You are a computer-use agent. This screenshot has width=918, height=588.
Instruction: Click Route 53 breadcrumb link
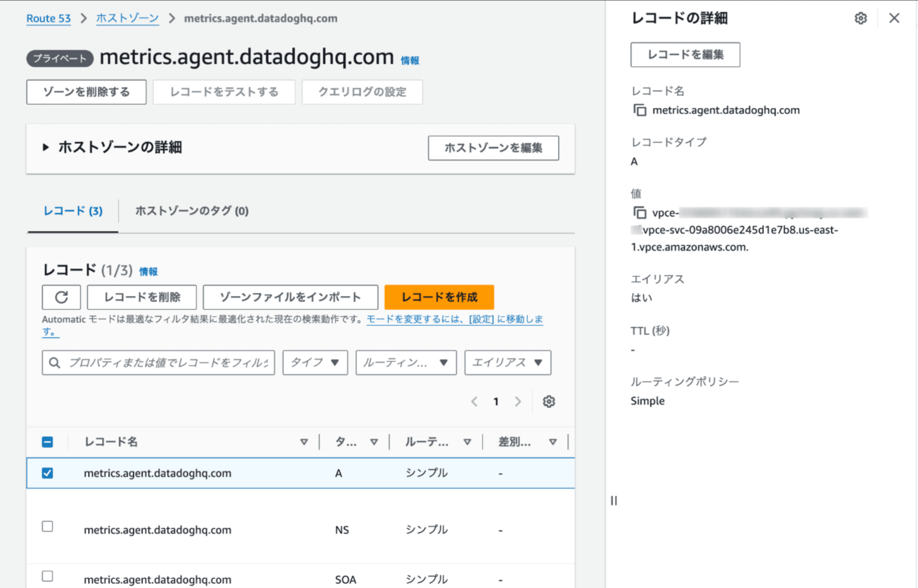coord(49,18)
